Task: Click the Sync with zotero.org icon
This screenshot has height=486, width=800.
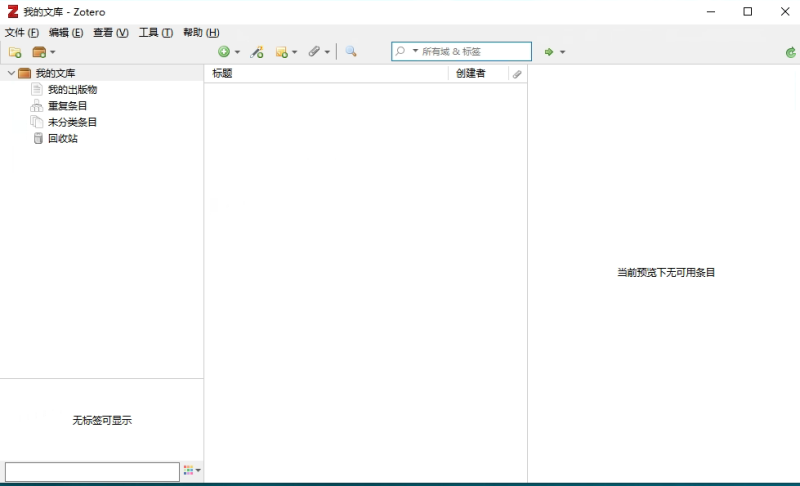Action: point(790,52)
